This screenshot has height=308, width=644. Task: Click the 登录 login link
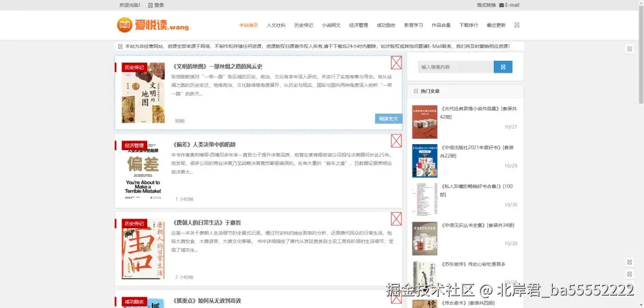159,5
